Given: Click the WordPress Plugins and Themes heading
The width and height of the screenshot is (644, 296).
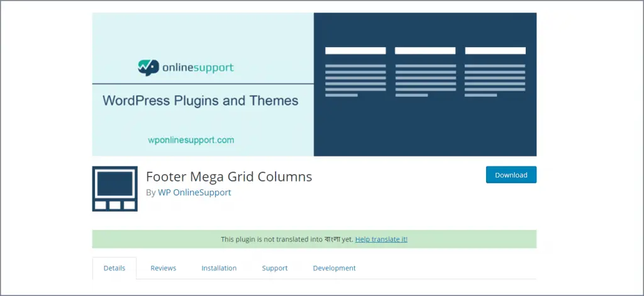Looking at the screenshot, I should [x=201, y=101].
